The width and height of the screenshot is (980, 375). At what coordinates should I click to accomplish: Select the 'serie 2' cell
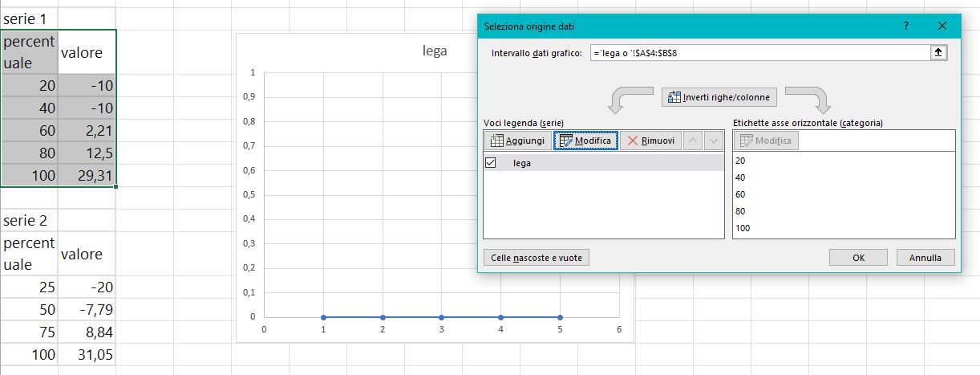tap(29, 220)
